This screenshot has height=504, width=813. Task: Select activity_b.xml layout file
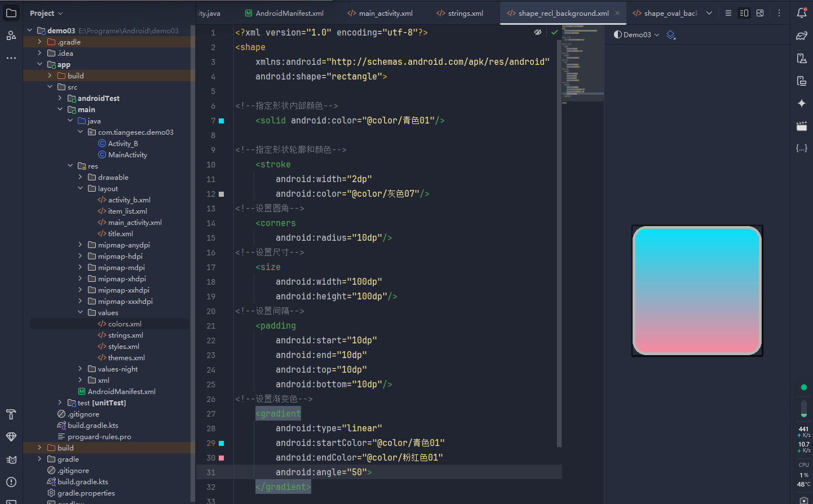124,200
